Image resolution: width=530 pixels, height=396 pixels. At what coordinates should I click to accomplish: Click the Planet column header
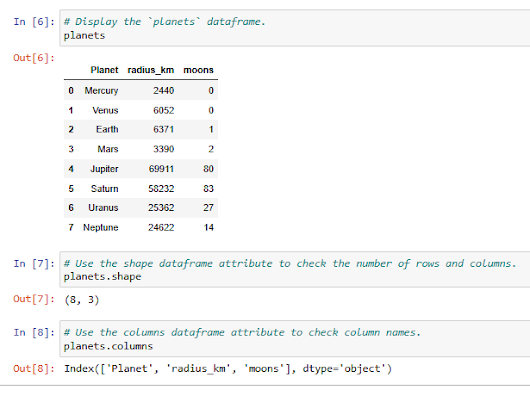104,70
